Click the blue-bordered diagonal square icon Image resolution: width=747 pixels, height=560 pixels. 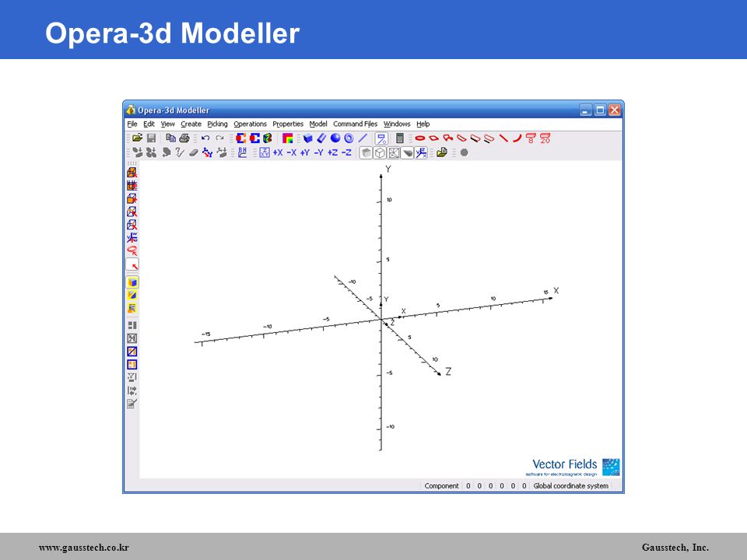point(132,352)
